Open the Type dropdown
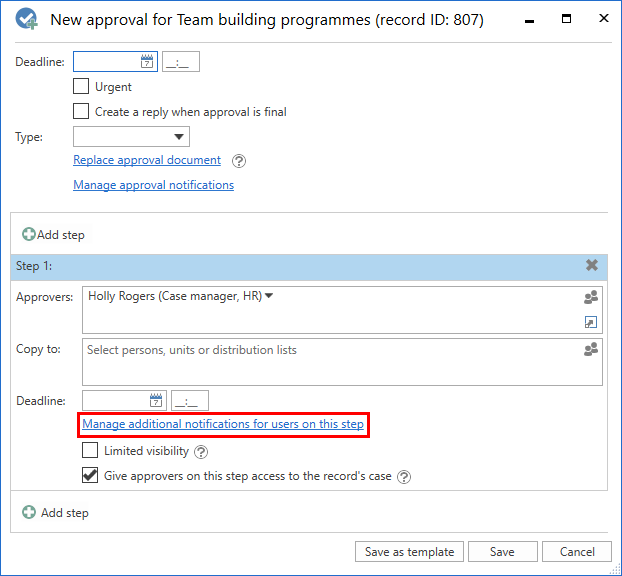The height and width of the screenshot is (576, 622). (x=131, y=137)
